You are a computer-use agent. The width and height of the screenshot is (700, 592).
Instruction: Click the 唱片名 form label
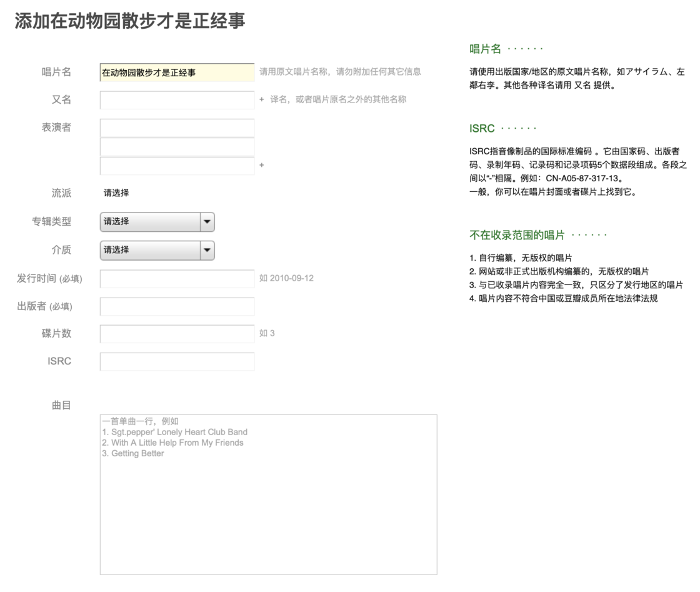pyautogui.click(x=56, y=72)
